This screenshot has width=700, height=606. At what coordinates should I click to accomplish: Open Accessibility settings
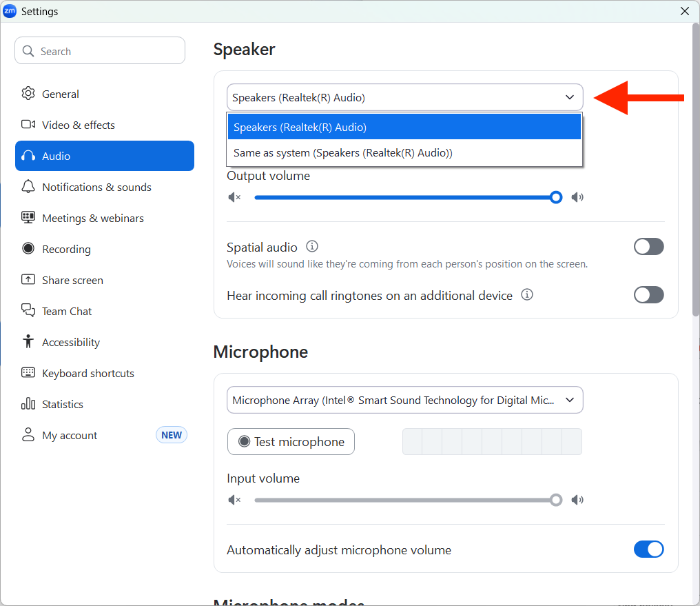point(105,342)
